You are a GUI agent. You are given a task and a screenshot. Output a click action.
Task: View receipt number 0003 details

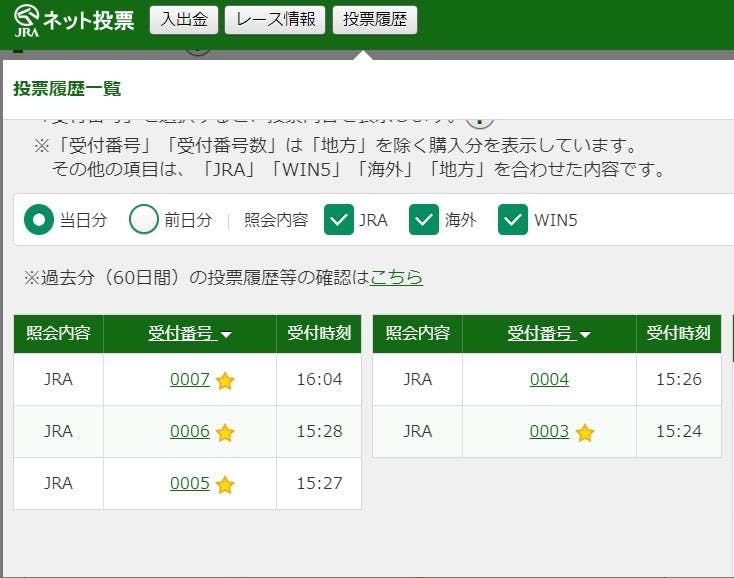tap(549, 432)
